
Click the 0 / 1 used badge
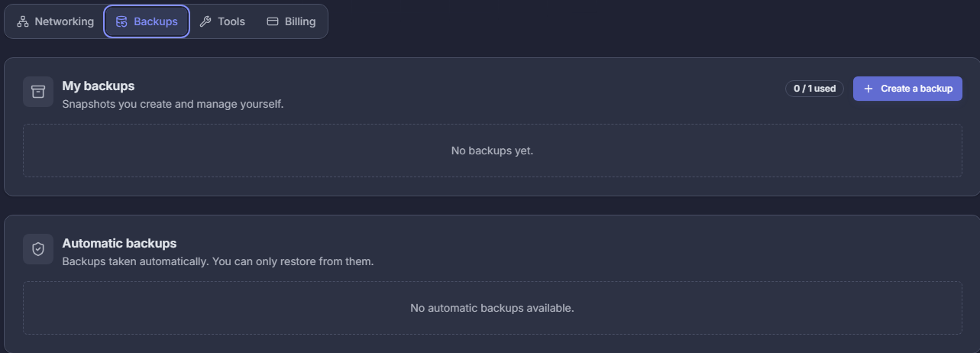click(x=814, y=89)
